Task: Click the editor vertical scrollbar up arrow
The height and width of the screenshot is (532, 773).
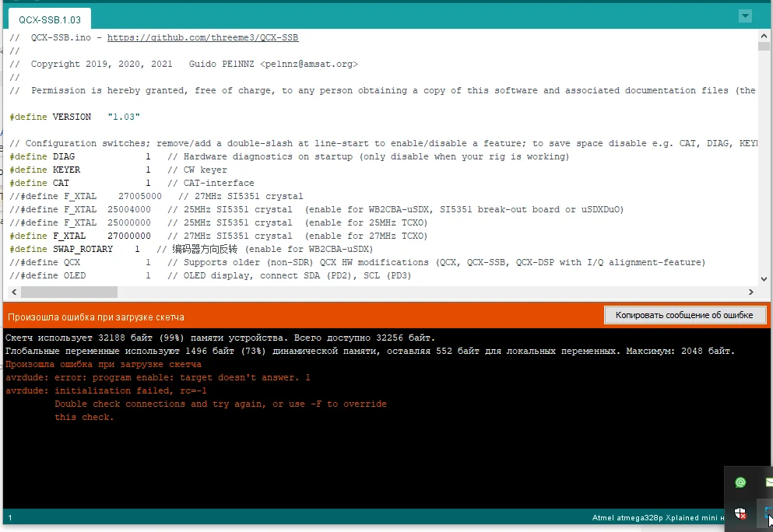Action: [x=764, y=36]
